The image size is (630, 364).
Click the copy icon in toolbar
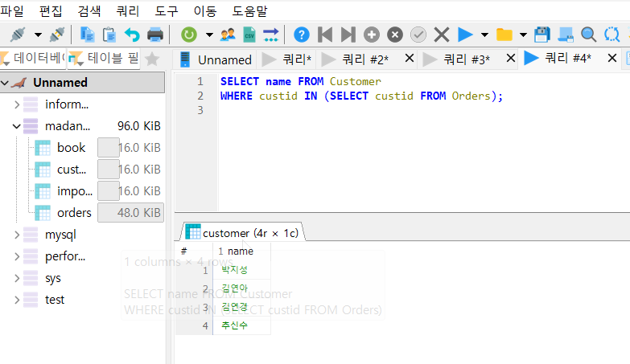pos(87,35)
